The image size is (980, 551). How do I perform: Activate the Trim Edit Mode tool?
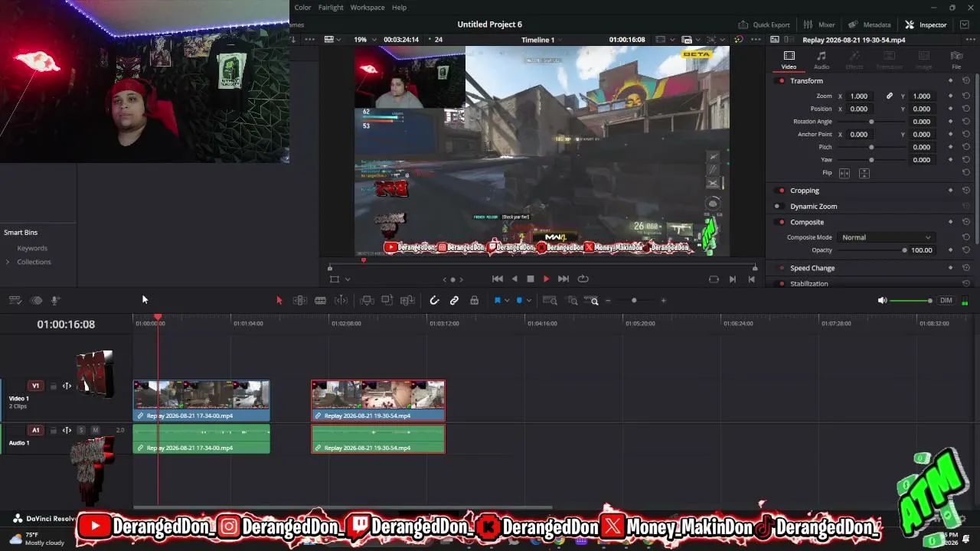click(x=300, y=301)
